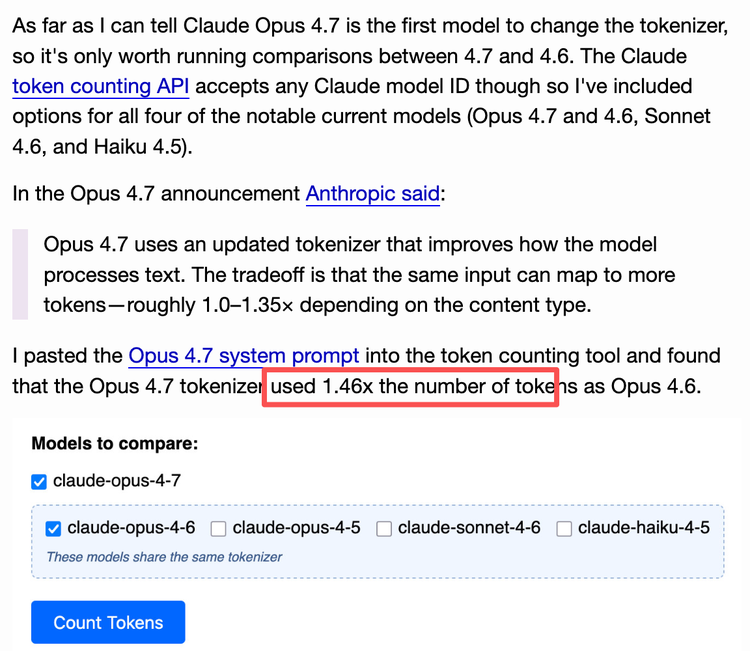The image size is (750, 651).
Task: Tick the claude-sonnet-4-6 checkbox
Action: [x=384, y=529]
